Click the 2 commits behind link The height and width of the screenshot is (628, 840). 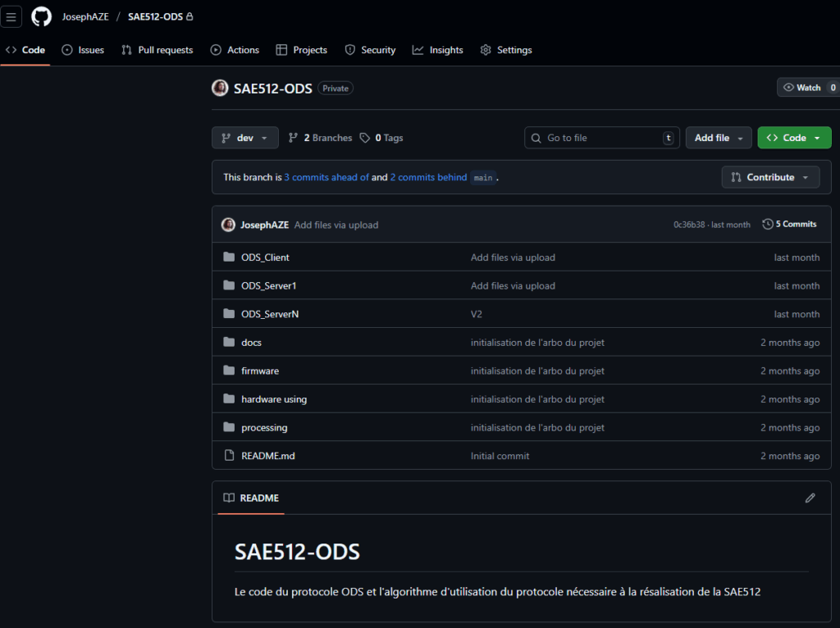click(x=428, y=177)
